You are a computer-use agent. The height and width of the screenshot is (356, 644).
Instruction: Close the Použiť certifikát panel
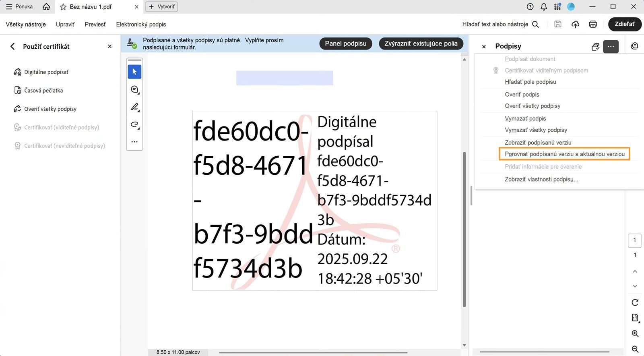click(109, 46)
